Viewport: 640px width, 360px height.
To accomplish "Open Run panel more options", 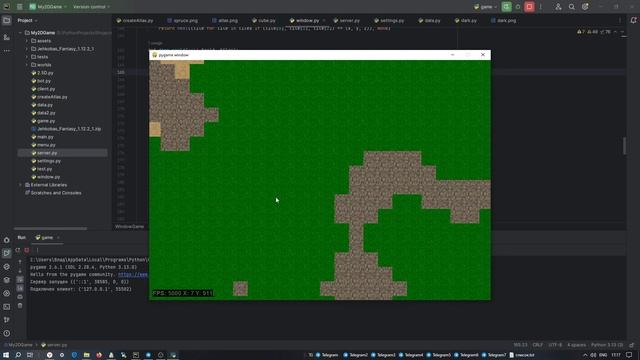I will [x=37, y=250].
